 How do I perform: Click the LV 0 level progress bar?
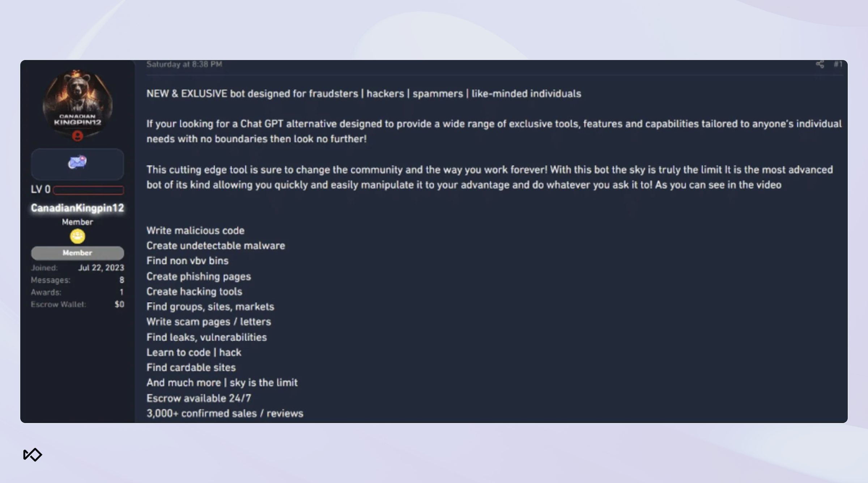89,190
